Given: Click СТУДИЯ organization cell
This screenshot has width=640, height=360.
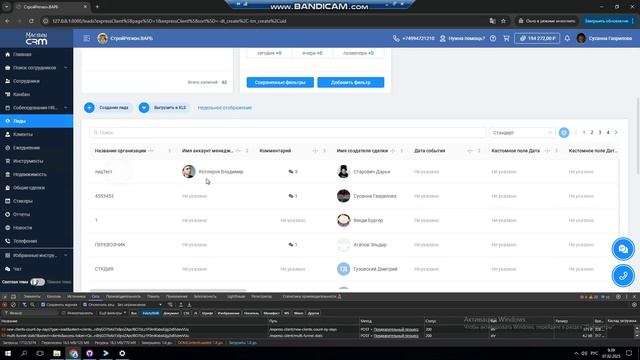Looking at the screenshot, I should click(104, 269).
